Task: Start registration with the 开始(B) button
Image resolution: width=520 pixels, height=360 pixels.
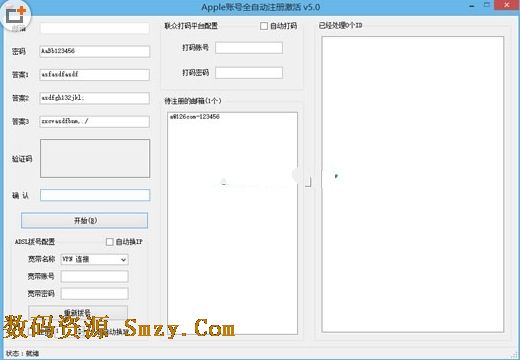Action: coord(85,220)
